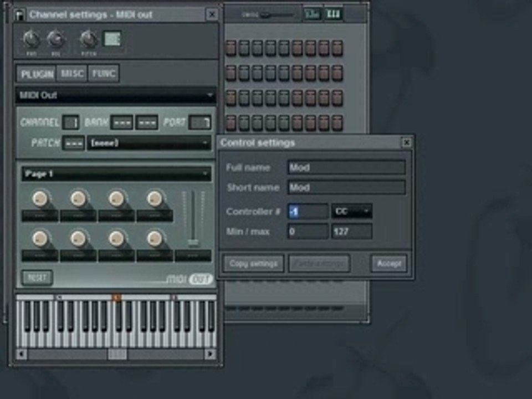
Task: Click the first knob in bottom row of Page 1
Action: point(40,239)
